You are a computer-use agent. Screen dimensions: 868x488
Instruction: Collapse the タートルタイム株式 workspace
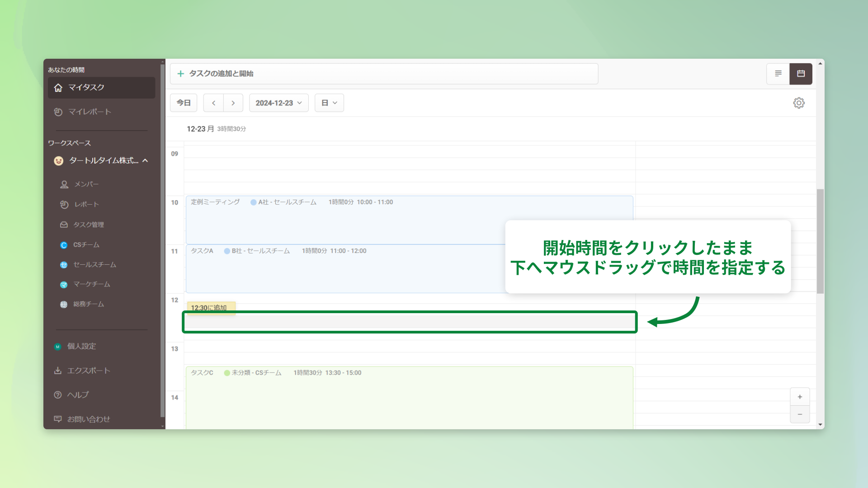[x=145, y=161]
